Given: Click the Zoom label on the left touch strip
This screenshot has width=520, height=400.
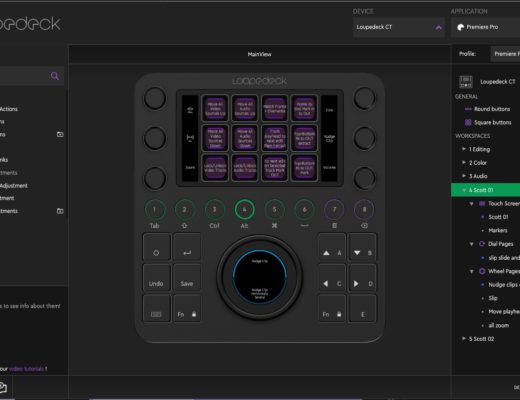Looking at the screenshot, I should tap(190, 167).
